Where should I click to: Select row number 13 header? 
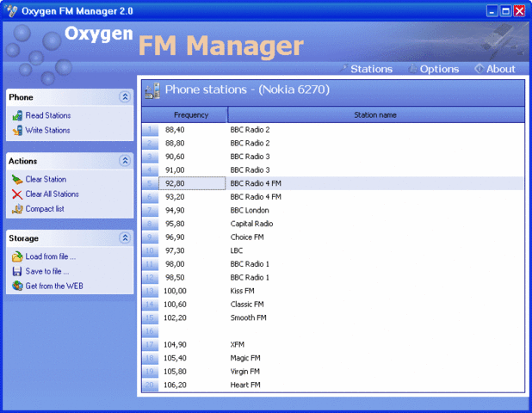click(x=150, y=291)
